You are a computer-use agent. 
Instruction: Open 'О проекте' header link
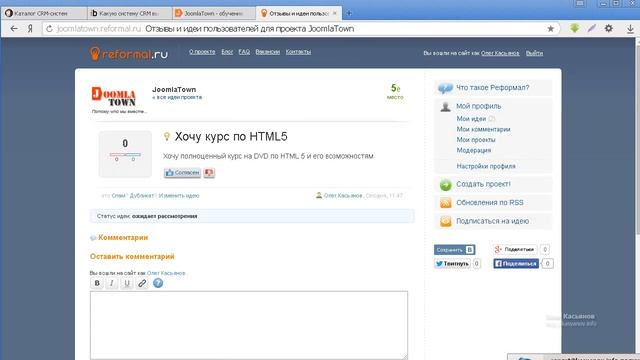[x=202, y=52]
